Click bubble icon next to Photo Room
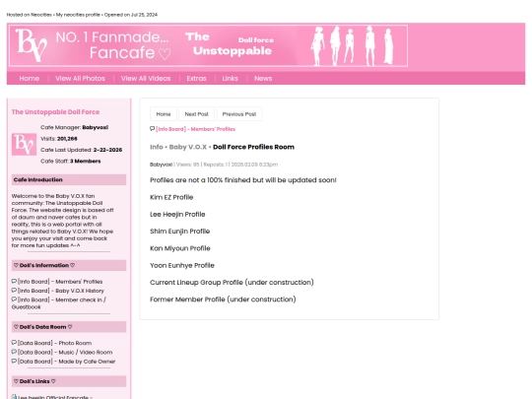Image resolution: width=532 pixels, height=399 pixels. (14, 343)
